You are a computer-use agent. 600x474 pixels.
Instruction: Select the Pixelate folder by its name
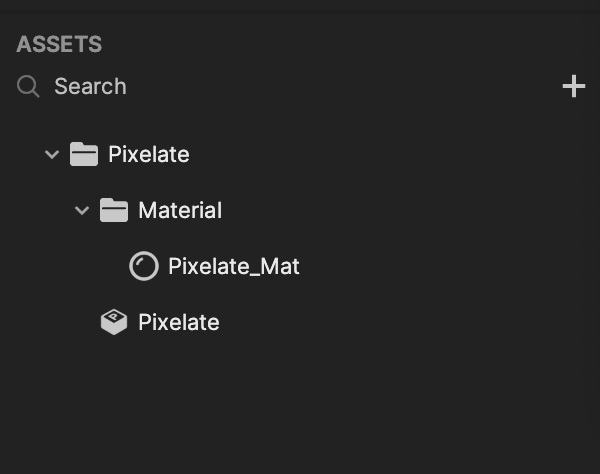(x=149, y=154)
